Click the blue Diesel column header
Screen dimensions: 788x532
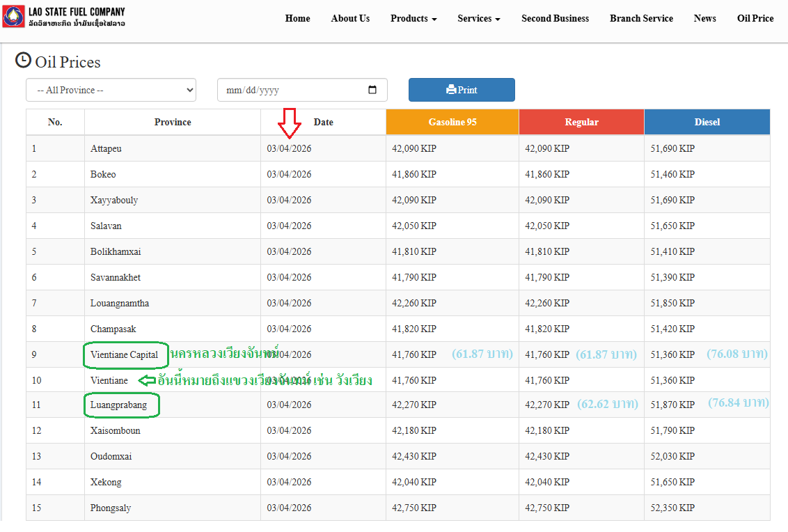[x=707, y=122]
